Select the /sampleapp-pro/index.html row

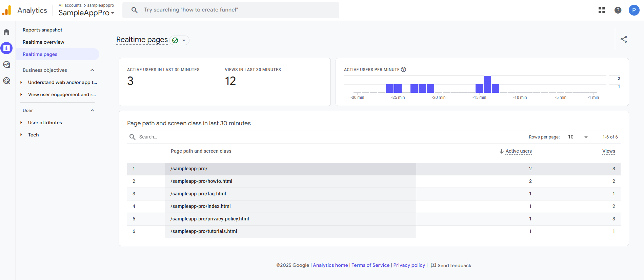tap(374, 206)
